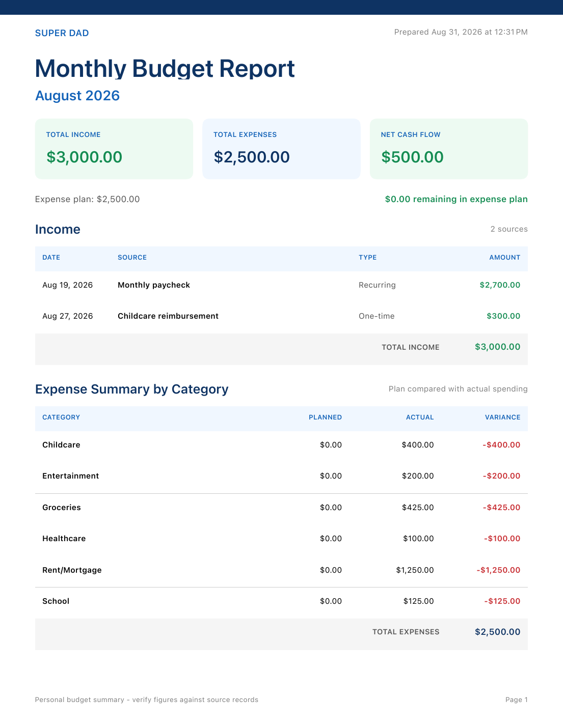Click the CATEGORY column header
The image size is (563, 728).
coord(61,417)
